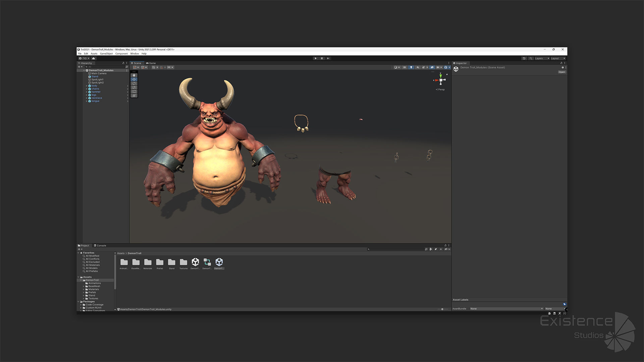The image size is (644, 362).
Task: Collapse the DemonTroll_Modules scene tree
Action: coord(84,70)
